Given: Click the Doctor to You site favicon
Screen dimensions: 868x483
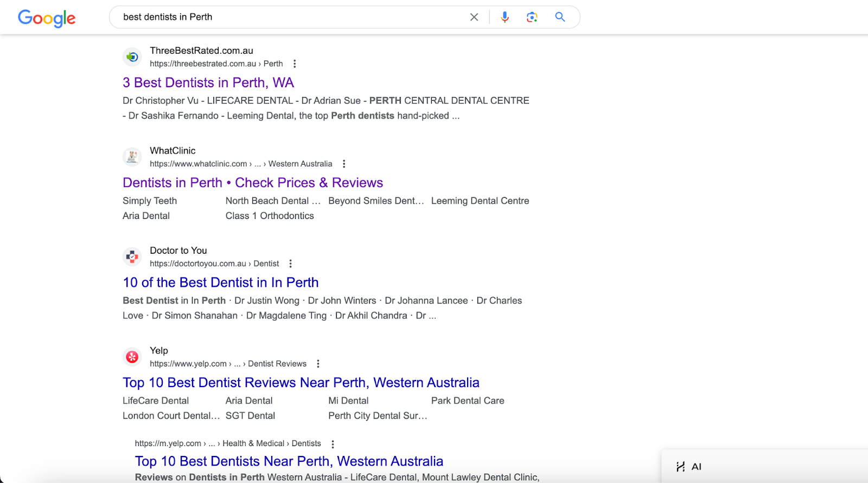Looking at the screenshot, I should [132, 257].
